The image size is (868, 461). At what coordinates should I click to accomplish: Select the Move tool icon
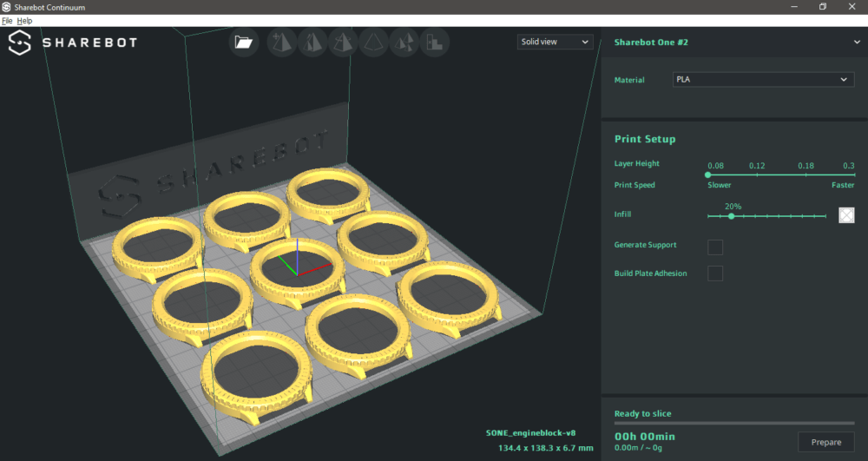click(x=279, y=43)
